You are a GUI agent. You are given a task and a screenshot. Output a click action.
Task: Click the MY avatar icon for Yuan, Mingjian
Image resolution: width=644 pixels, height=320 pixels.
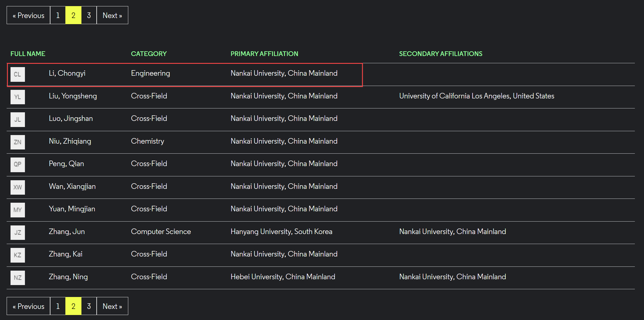tap(17, 210)
